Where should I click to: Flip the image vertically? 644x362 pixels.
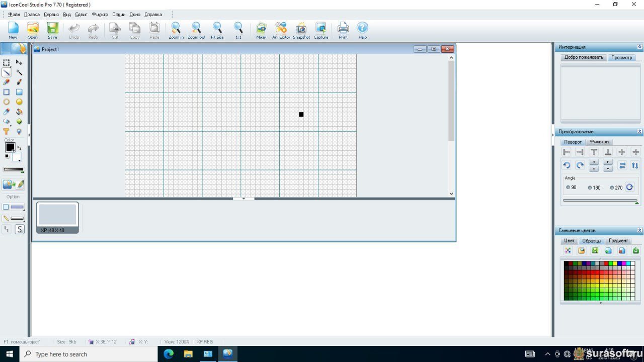(635, 165)
